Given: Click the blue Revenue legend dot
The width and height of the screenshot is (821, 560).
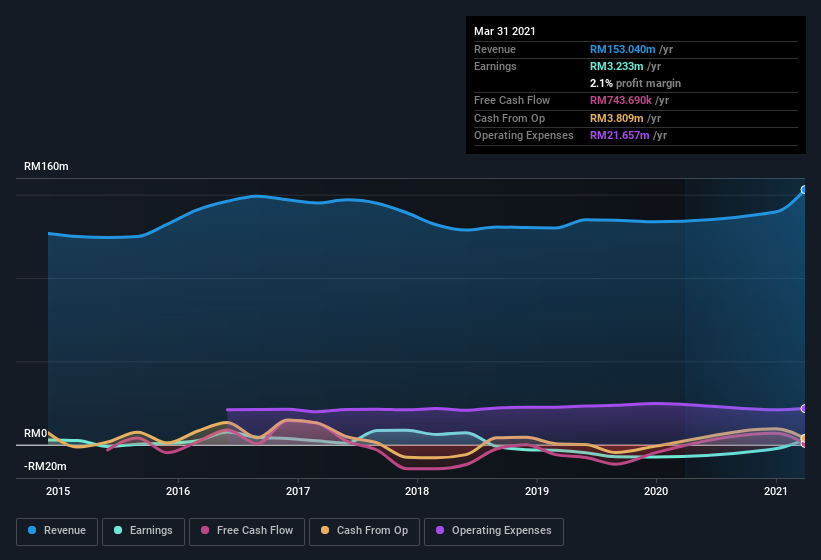Looking at the screenshot, I should pos(32,530).
